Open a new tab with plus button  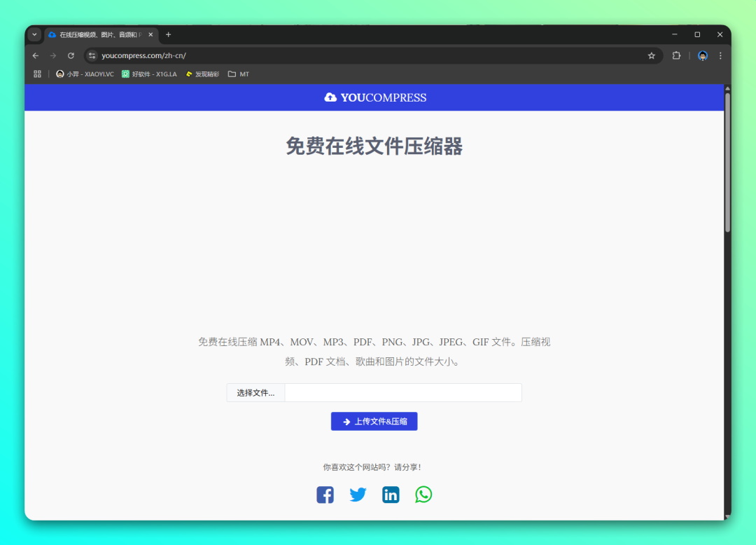168,35
